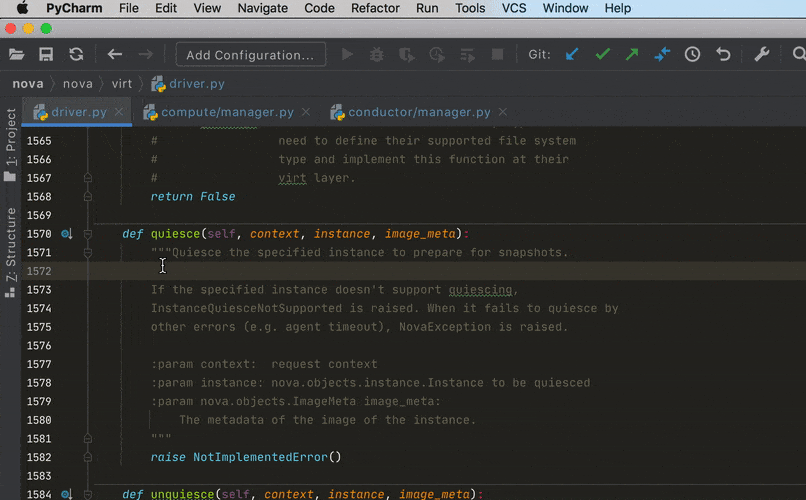Collapse the quiesce method fold marker

(88, 234)
